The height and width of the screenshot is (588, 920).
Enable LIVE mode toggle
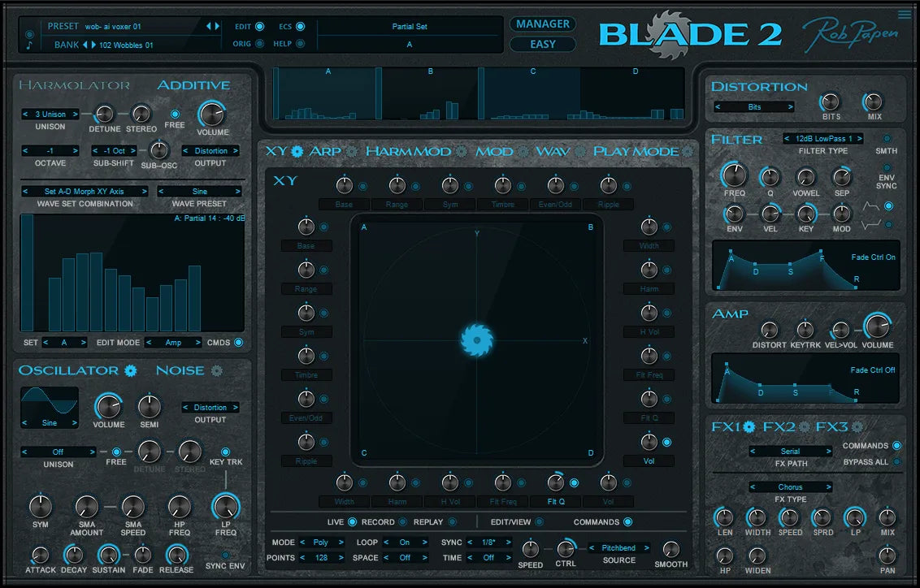(352, 521)
